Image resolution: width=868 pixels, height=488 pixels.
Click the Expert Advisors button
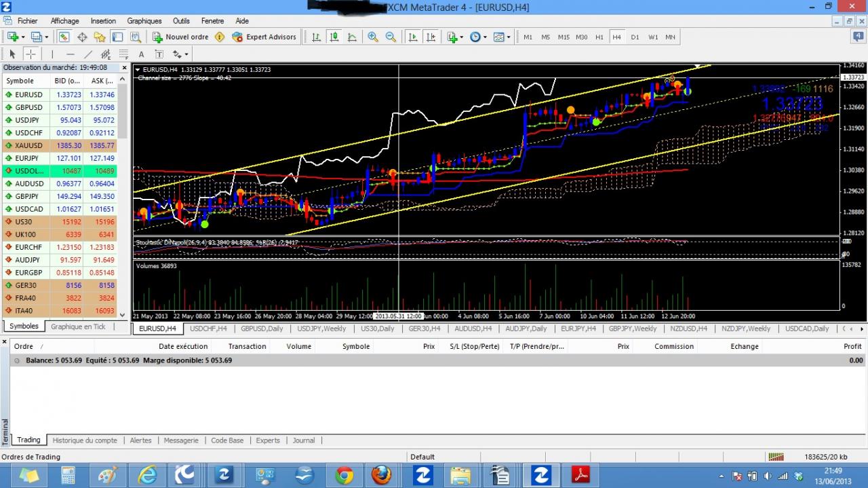[x=264, y=37]
